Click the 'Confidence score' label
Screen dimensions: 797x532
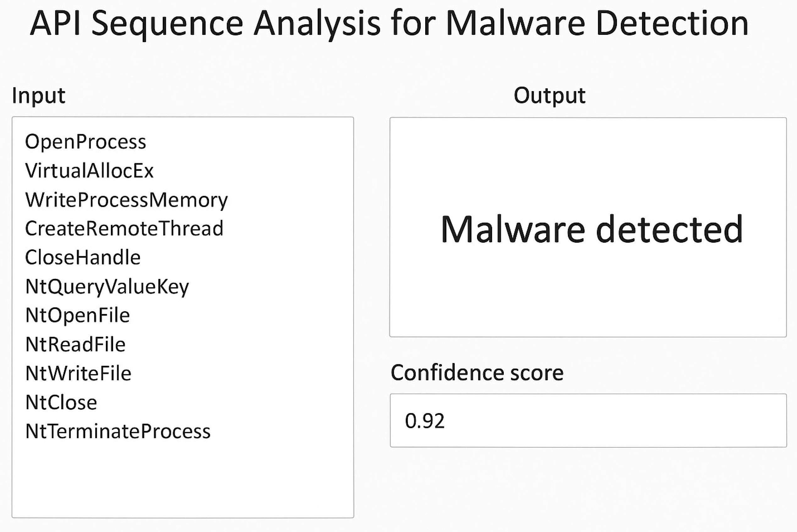click(x=477, y=373)
